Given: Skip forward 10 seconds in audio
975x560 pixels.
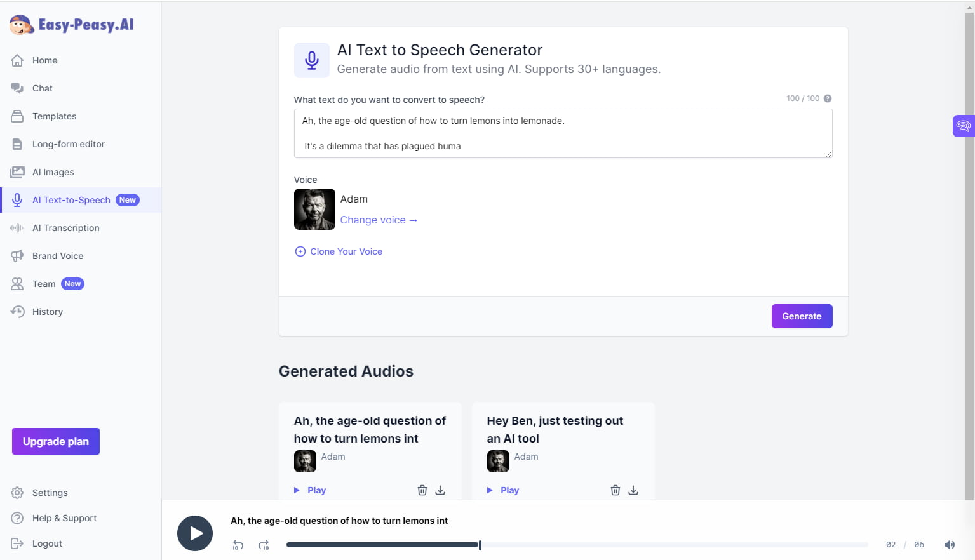Looking at the screenshot, I should pyautogui.click(x=264, y=545).
